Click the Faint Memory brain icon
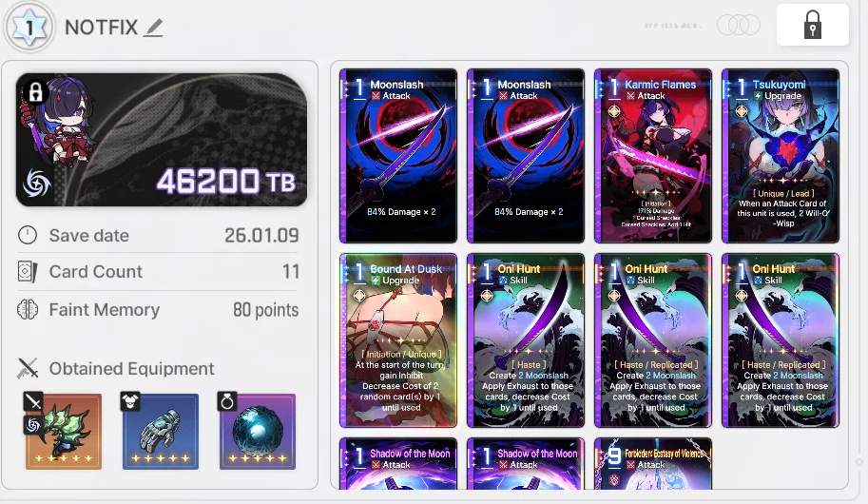Screen dimensions: 868x504 28,310
